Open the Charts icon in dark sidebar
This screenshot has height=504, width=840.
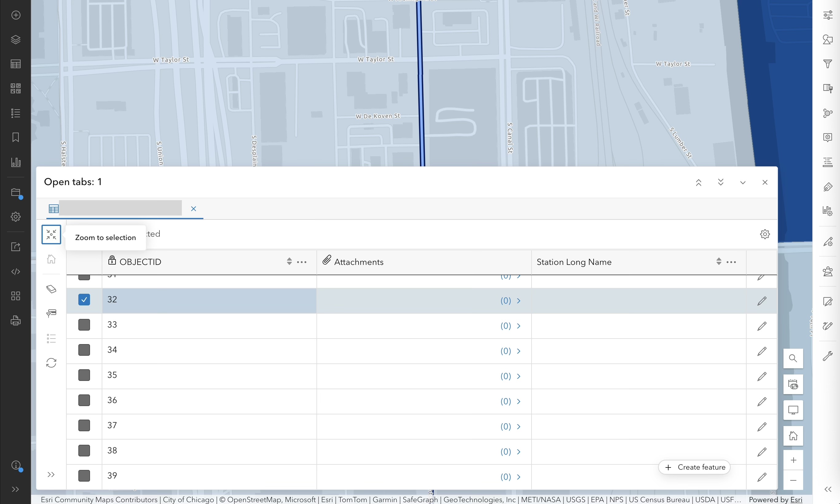16,162
